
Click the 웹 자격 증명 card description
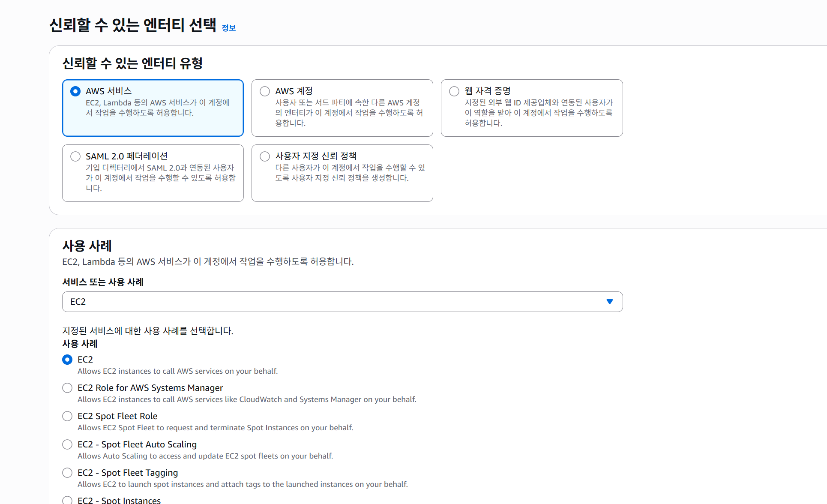[x=538, y=113]
